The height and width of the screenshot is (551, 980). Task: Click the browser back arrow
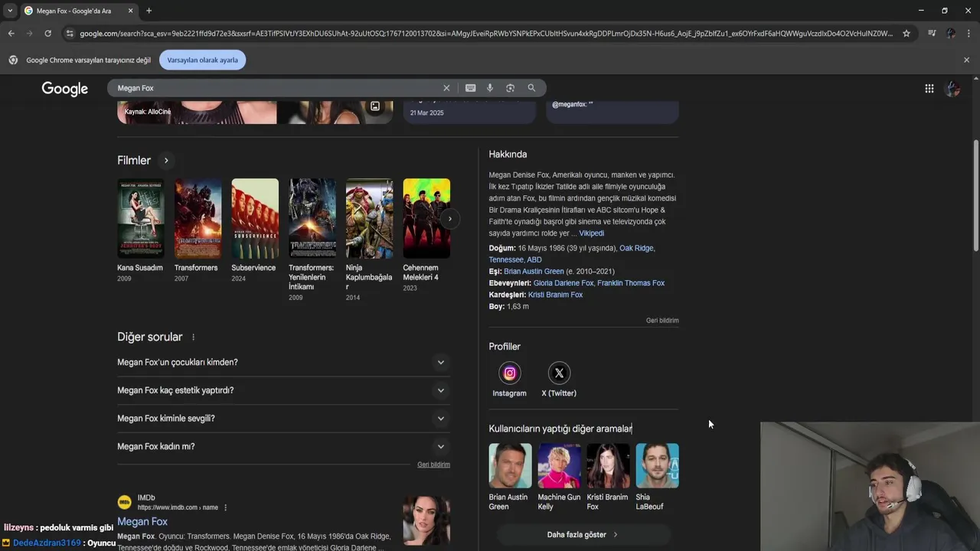pyautogui.click(x=11, y=34)
